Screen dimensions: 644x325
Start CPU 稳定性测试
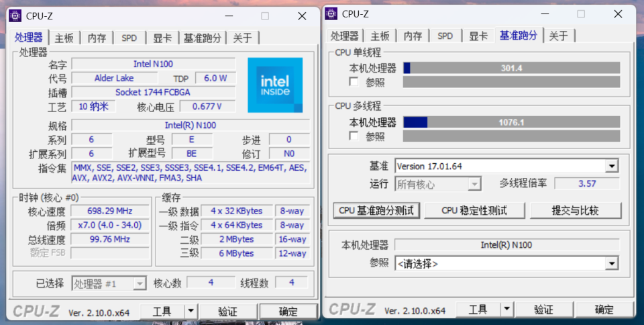474,210
